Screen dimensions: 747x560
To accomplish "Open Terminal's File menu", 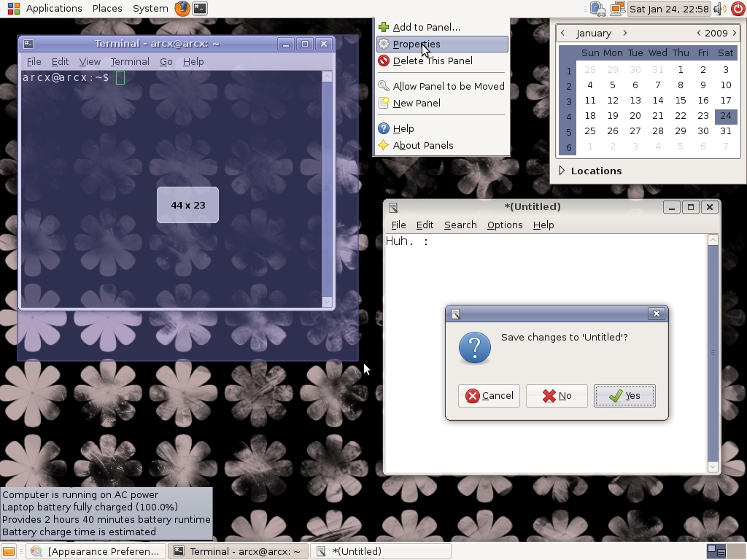I will [34, 62].
